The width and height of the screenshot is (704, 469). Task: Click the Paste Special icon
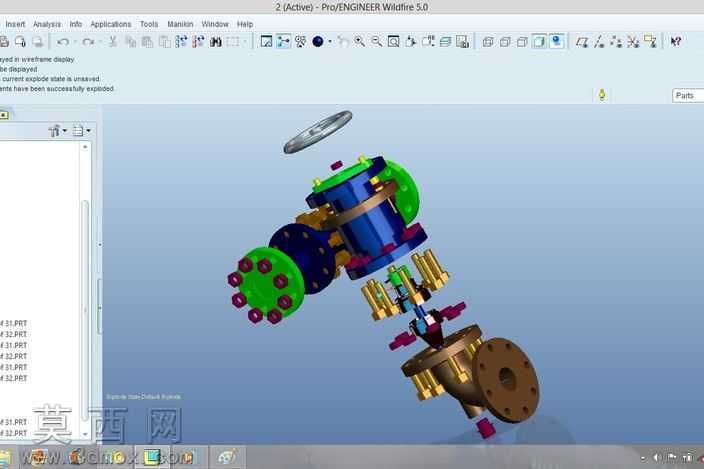[x=165, y=42]
